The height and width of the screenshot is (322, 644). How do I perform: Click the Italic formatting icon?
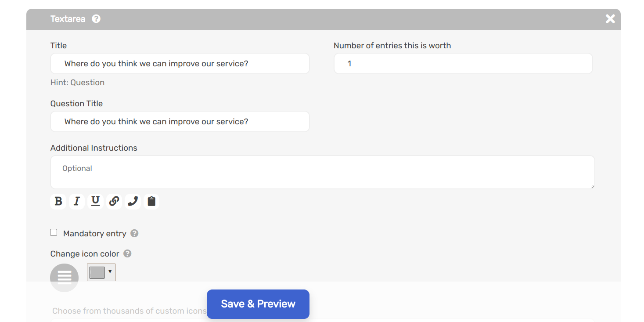click(x=77, y=201)
